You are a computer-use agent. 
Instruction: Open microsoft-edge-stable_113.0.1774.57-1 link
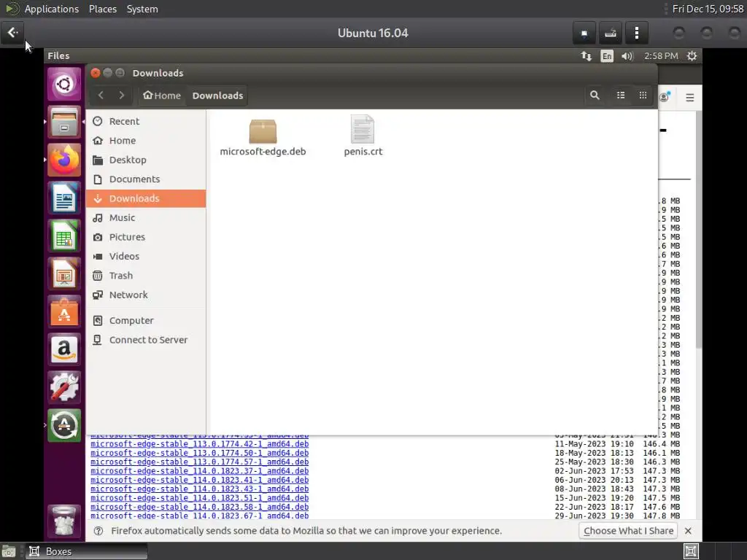coord(200,462)
